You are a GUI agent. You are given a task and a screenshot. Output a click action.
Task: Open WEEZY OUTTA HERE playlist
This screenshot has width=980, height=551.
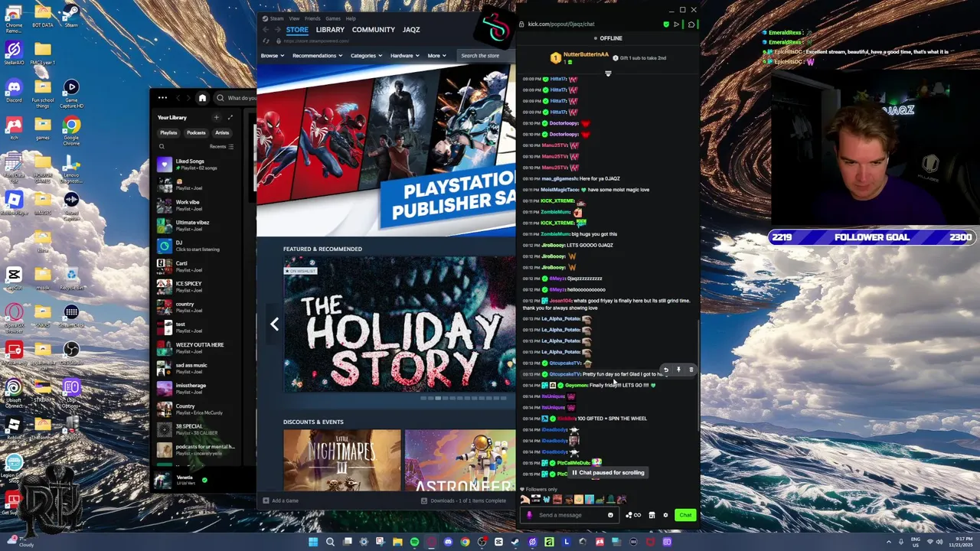[x=199, y=347]
